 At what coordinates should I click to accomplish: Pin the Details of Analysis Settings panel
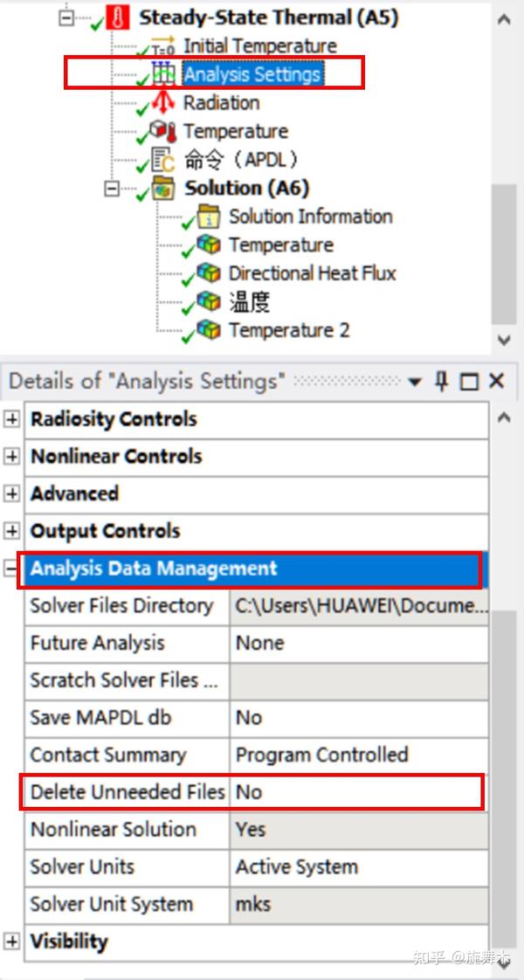[444, 381]
